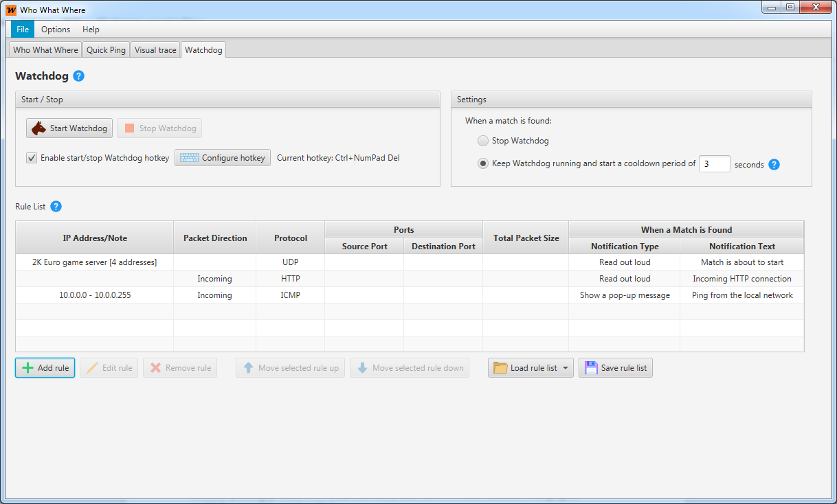Click the Who What Where title bar logo
Image resolution: width=837 pixels, height=504 pixels.
[10, 10]
